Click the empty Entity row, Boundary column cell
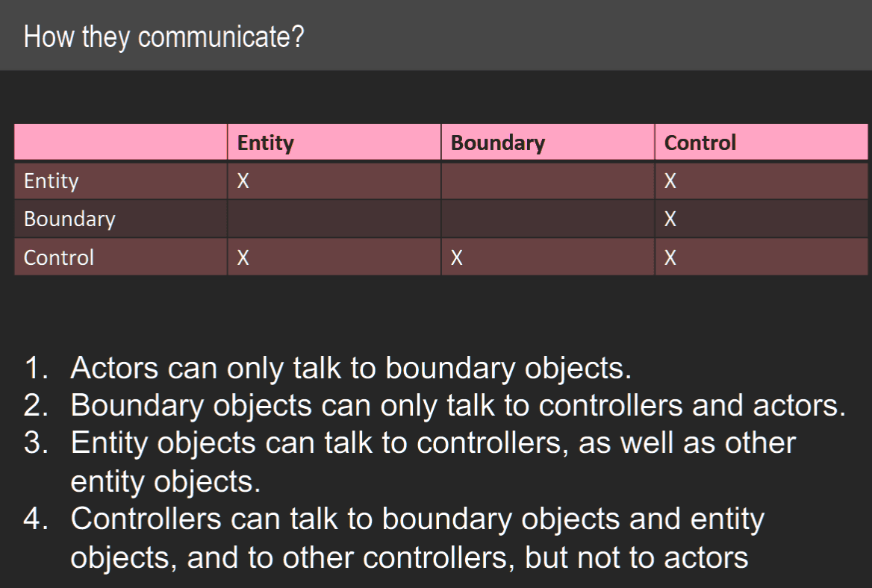The width and height of the screenshot is (872, 588). pos(548,181)
